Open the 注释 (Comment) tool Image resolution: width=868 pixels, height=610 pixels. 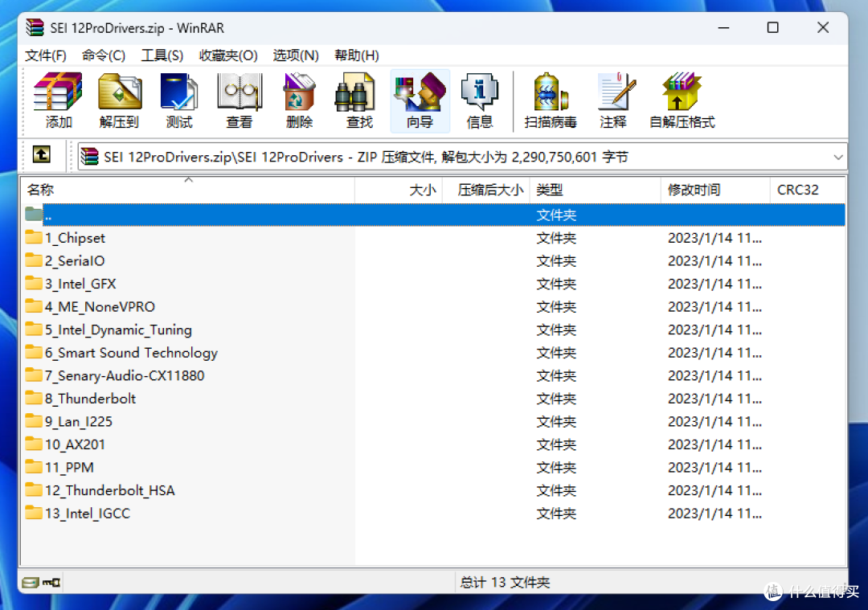click(613, 100)
